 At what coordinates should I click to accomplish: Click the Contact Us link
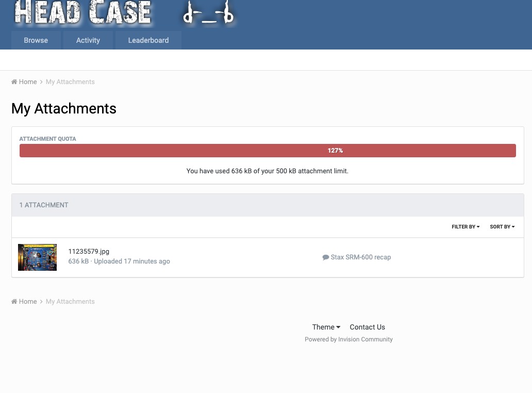click(x=367, y=327)
